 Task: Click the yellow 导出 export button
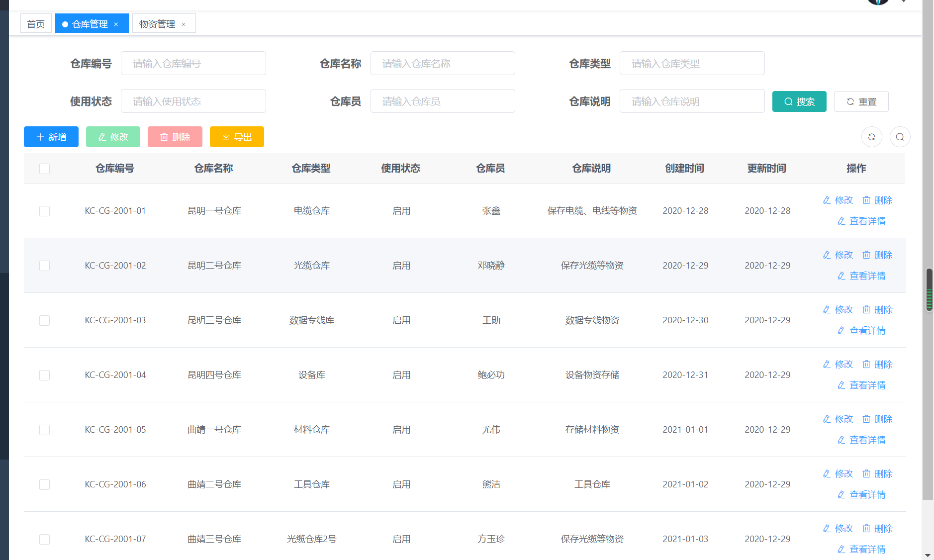click(237, 137)
